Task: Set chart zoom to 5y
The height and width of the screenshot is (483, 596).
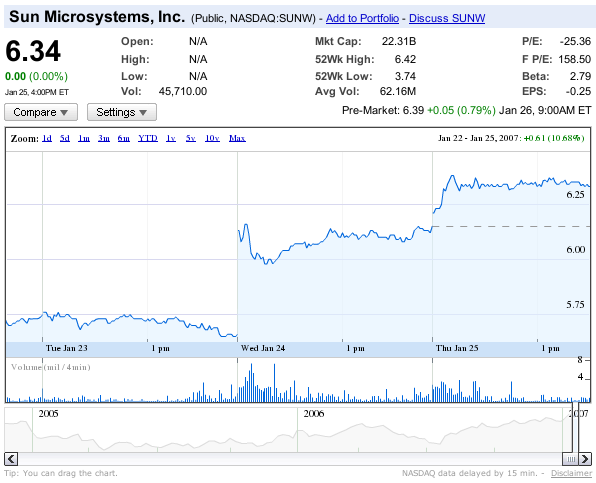Action: click(191, 138)
